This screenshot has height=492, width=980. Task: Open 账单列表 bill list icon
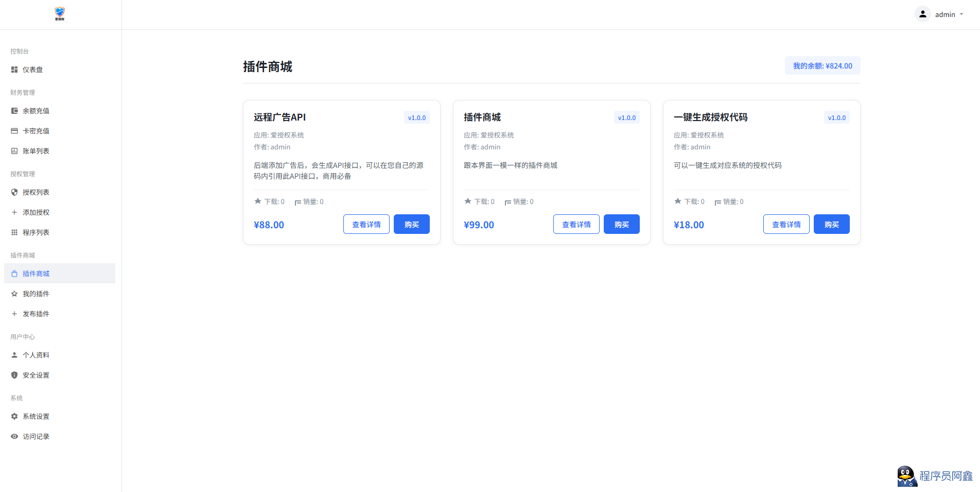pyautogui.click(x=14, y=151)
